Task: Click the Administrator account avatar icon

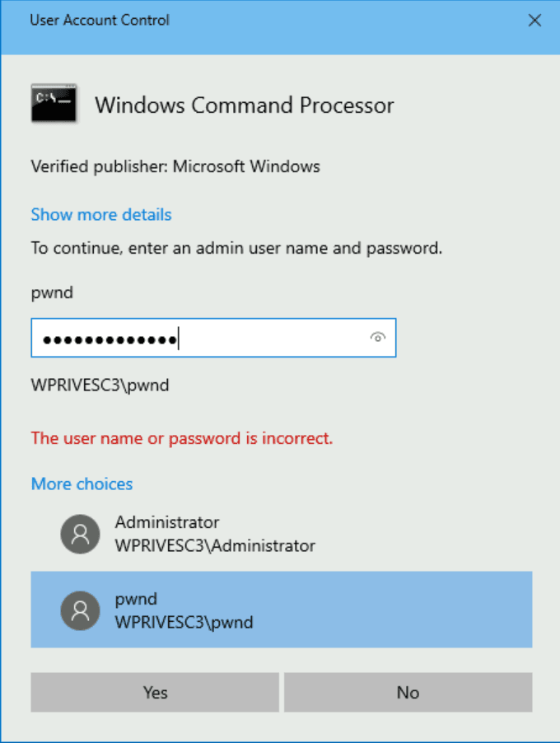Action: [x=81, y=534]
